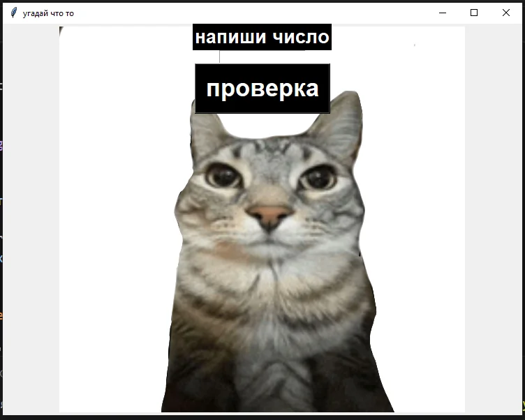Click the black 'проверка' button
This screenshot has height=420, width=525.
pos(262,89)
